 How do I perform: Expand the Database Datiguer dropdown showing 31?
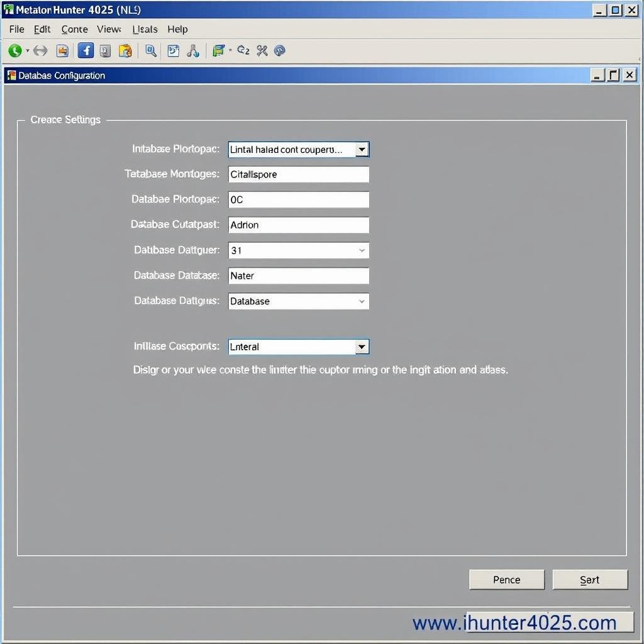pos(362,250)
